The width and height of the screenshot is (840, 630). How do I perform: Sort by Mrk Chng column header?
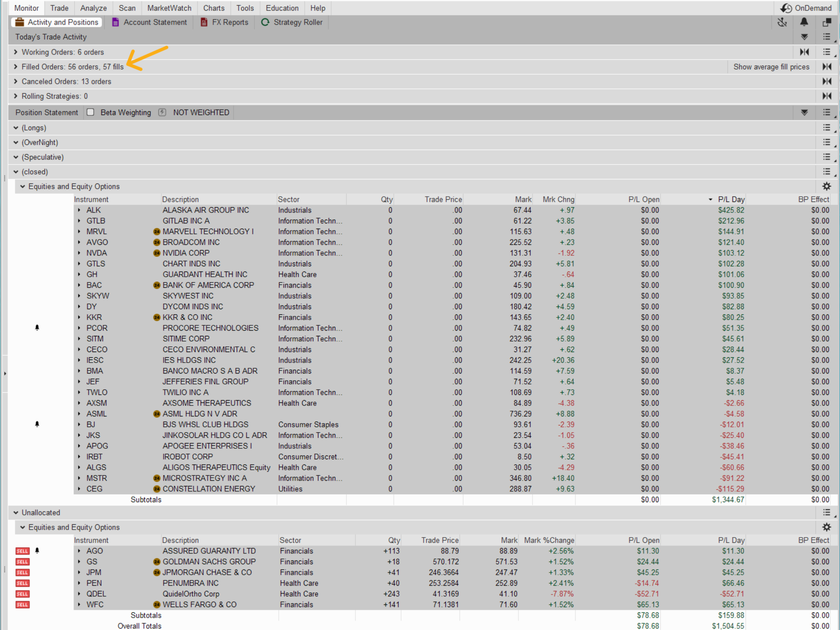pyautogui.click(x=558, y=199)
